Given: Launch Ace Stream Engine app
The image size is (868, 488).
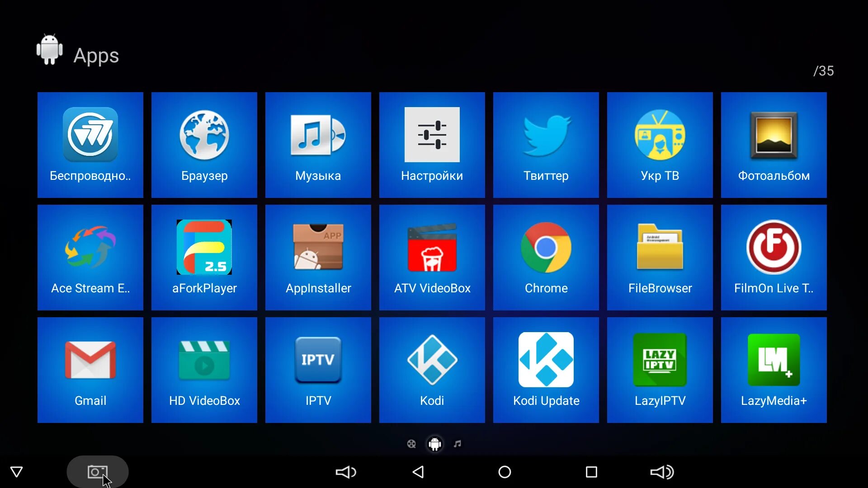Looking at the screenshot, I should (x=90, y=258).
